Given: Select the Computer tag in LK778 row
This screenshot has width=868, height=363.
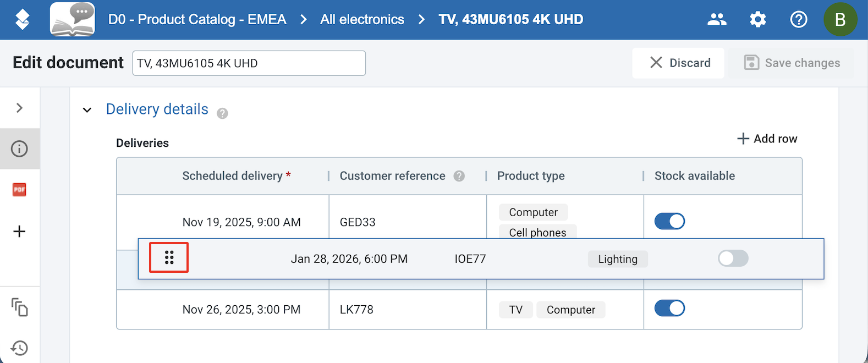Looking at the screenshot, I should 571,310.
